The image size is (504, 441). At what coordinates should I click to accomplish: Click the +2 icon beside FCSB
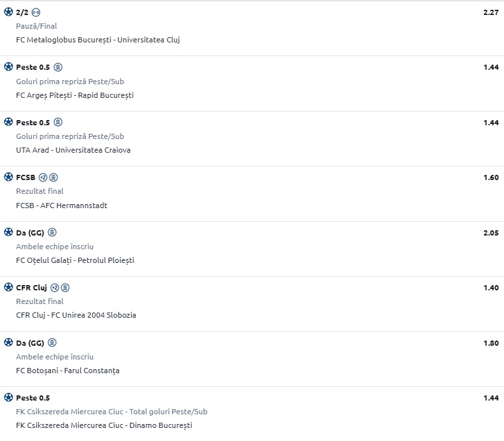tap(43, 177)
